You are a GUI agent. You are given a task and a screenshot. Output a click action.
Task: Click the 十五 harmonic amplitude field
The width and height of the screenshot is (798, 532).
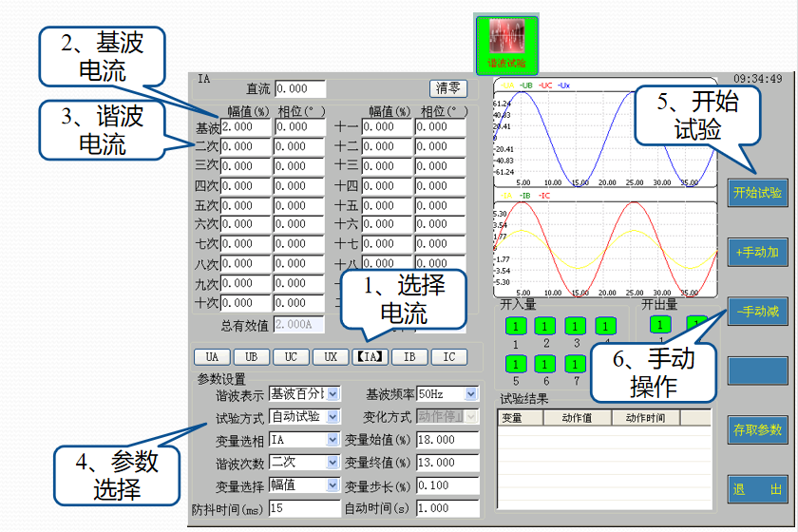387,205
